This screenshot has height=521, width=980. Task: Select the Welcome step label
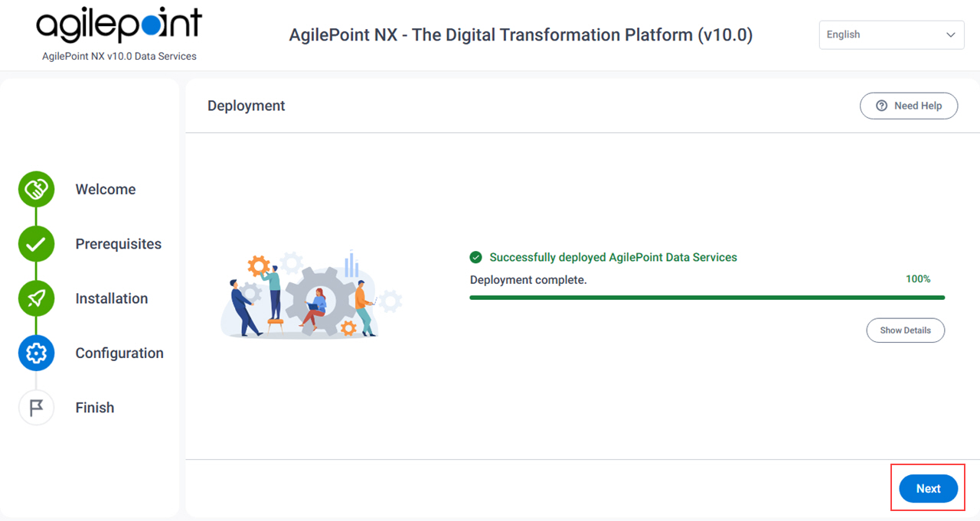coord(106,190)
